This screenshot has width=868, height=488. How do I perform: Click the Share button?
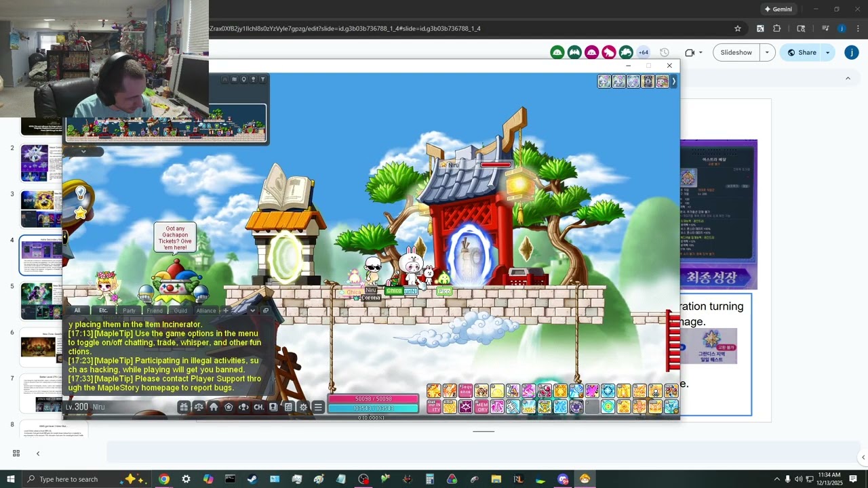point(800,52)
